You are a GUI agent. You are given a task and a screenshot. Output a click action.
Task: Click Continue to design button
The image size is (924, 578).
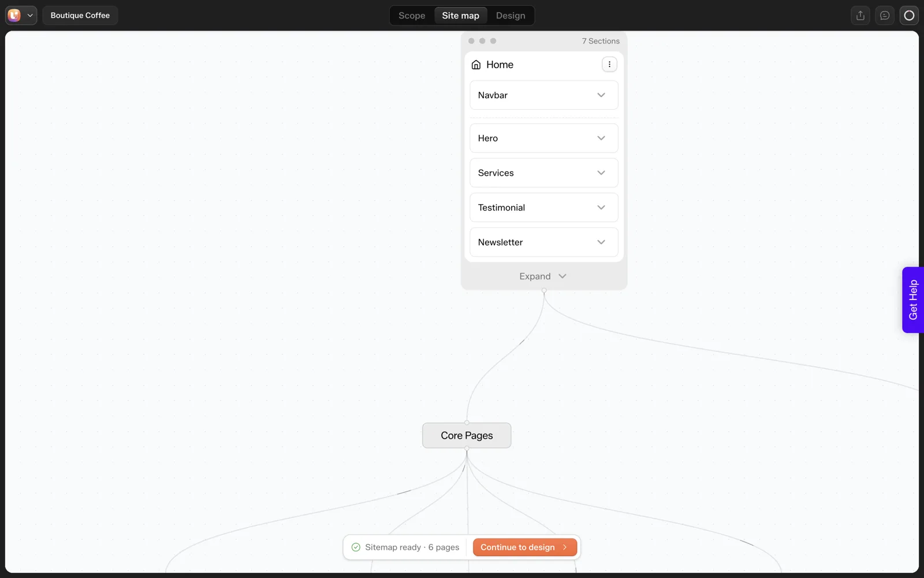pyautogui.click(x=524, y=547)
